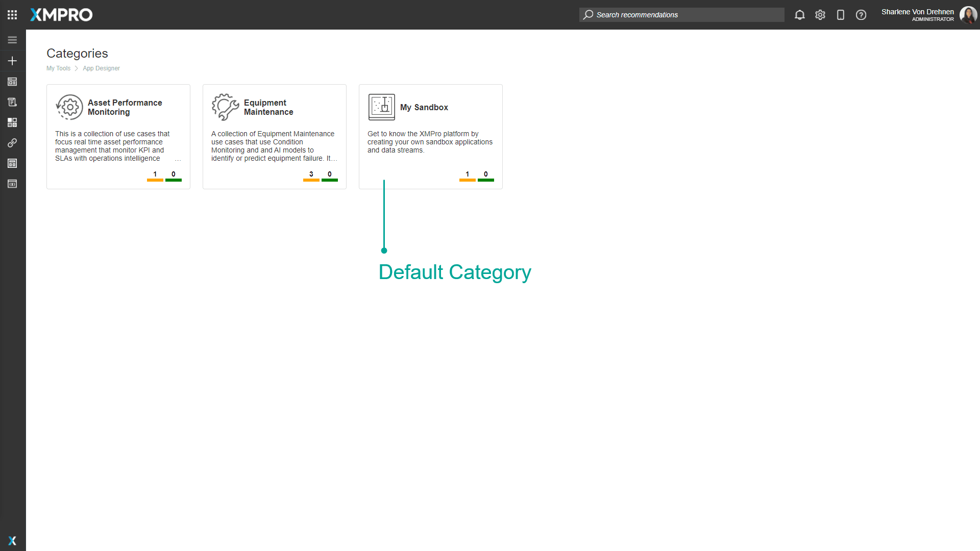Open the Equipment Maintenance category card
This screenshot has height=551, width=980.
(274, 136)
